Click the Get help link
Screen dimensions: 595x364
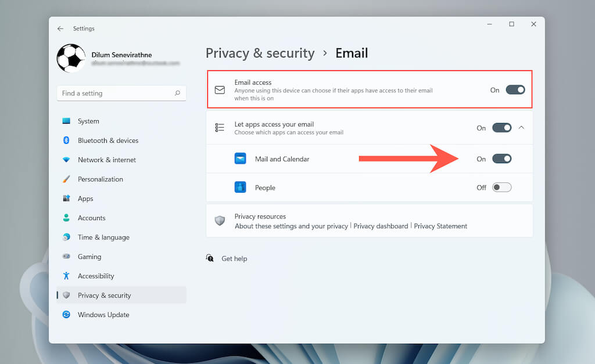tap(234, 258)
